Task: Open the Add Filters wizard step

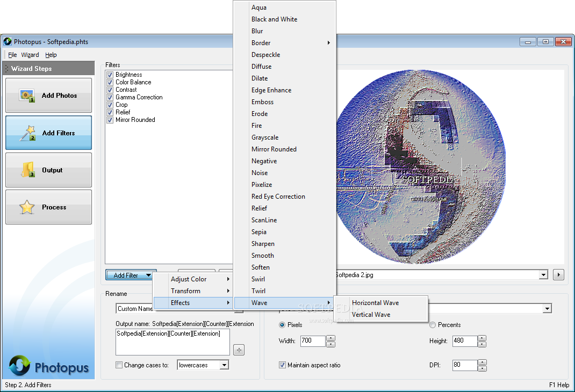Action: point(48,133)
